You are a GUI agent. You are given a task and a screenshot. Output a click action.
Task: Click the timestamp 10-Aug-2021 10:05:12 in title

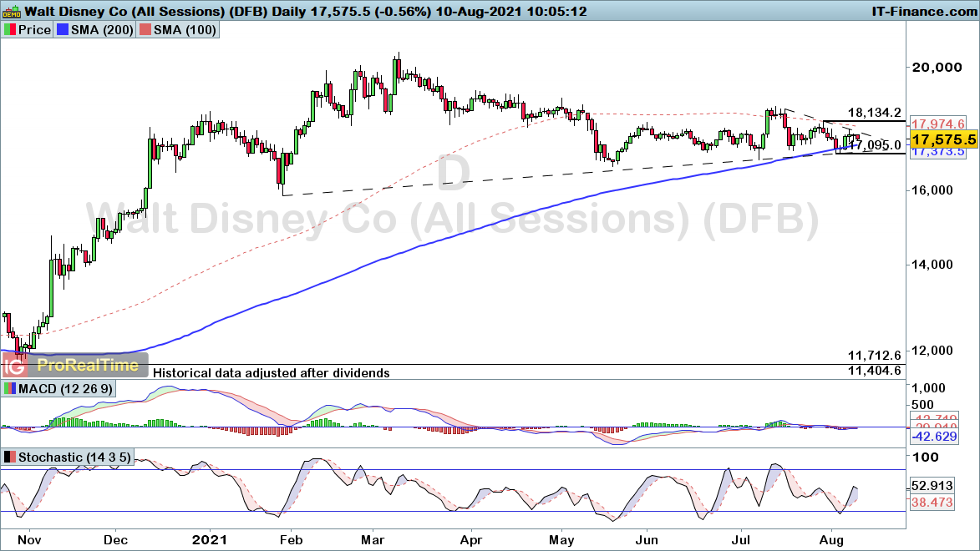click(510, 11)
